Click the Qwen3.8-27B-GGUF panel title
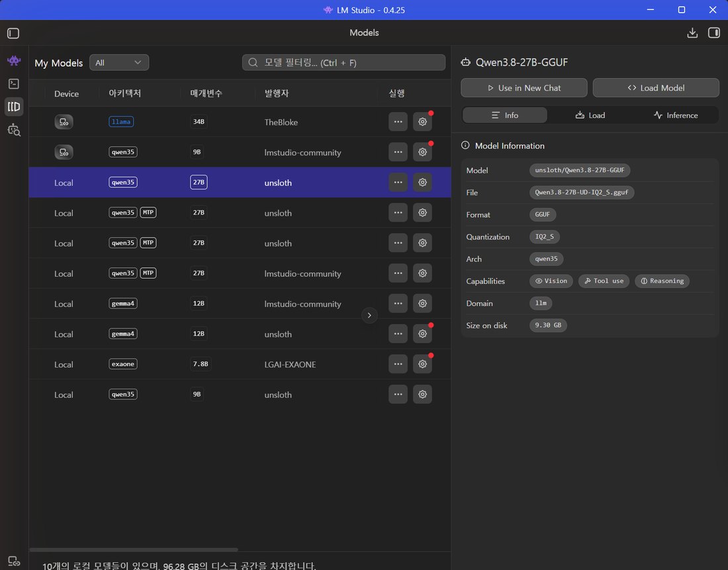728x570 pixels. (x=522, y=63)
